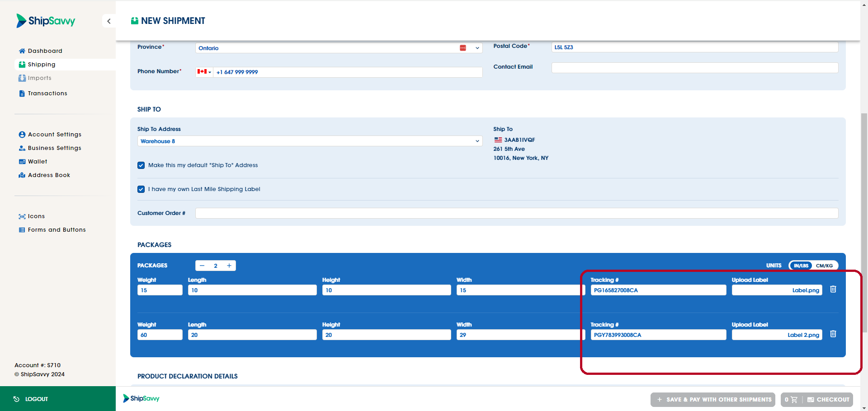Increase package count with plus button
The height and width of the screenshot is (411, 868).
point(229,266)
